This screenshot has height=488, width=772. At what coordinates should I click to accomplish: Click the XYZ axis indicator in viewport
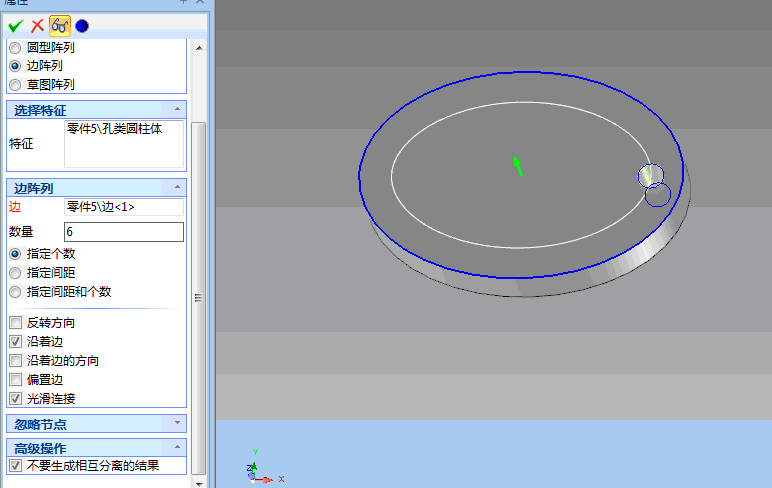click(x=256, y=470)
